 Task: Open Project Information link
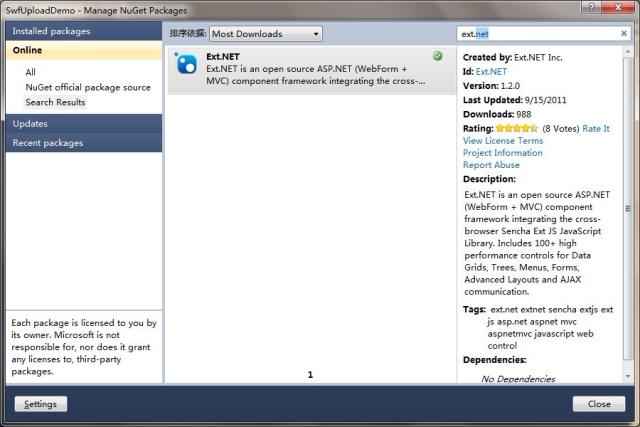coord(502,153)
